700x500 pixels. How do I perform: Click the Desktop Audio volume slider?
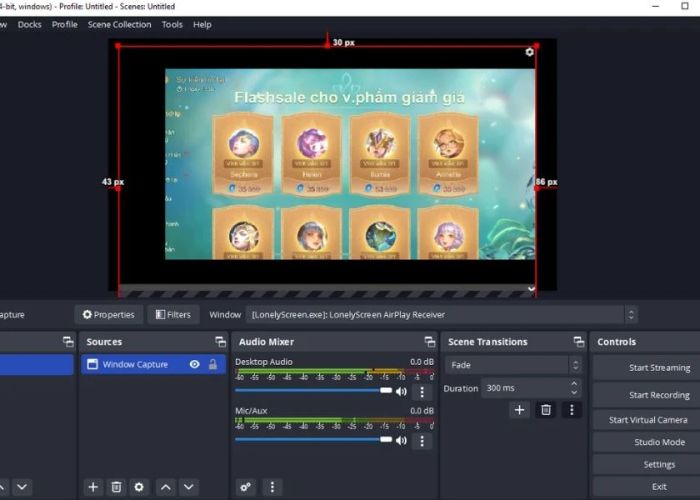tap(313, 390)
